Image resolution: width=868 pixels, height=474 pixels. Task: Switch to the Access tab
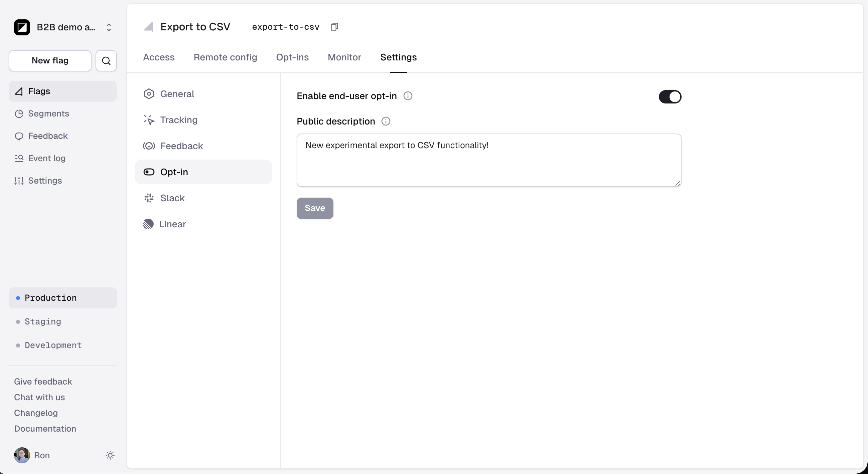click(159, 57)
